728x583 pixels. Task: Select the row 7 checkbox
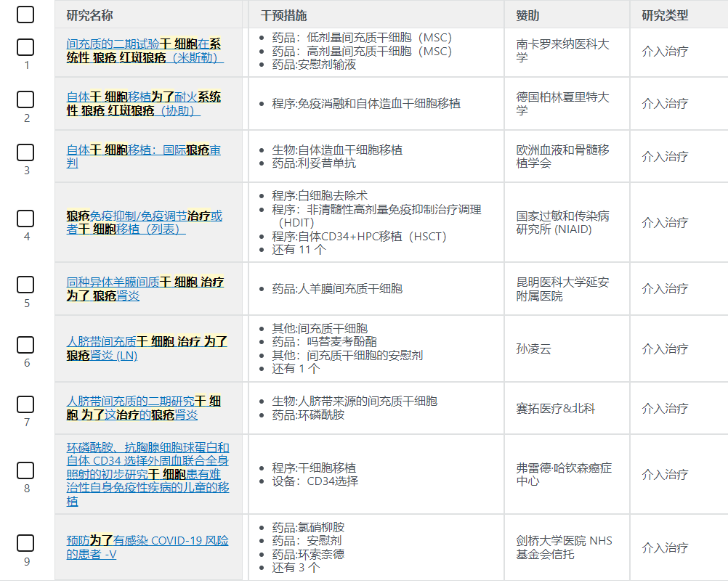click(25, 404)
